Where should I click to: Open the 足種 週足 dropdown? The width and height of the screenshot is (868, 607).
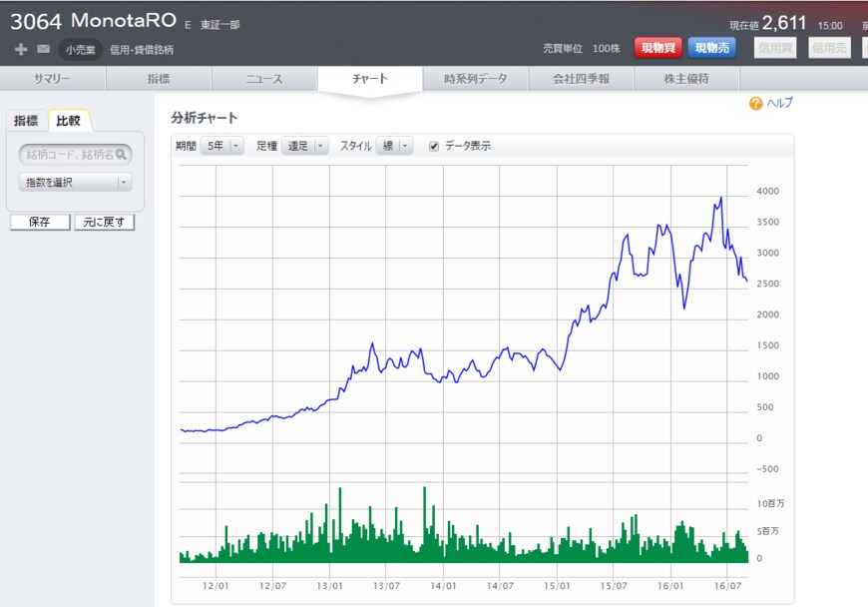(304, 146)
